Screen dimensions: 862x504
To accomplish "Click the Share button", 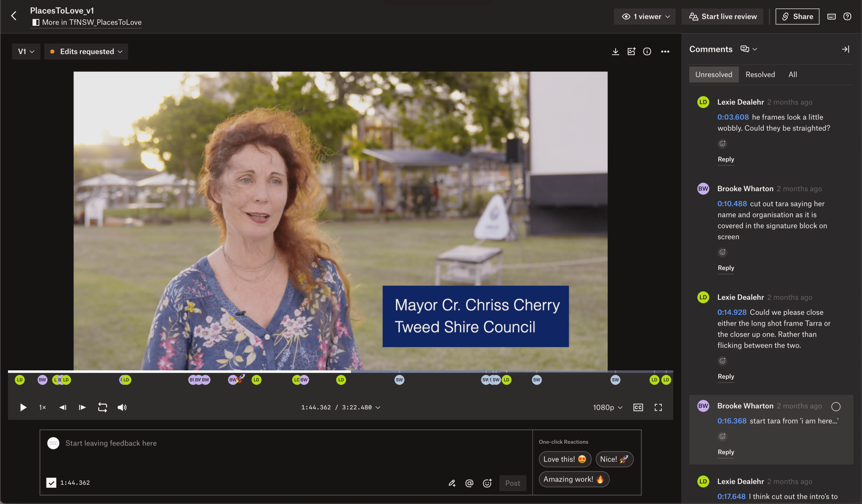I will pyautogui.click(x=797, y=16).
